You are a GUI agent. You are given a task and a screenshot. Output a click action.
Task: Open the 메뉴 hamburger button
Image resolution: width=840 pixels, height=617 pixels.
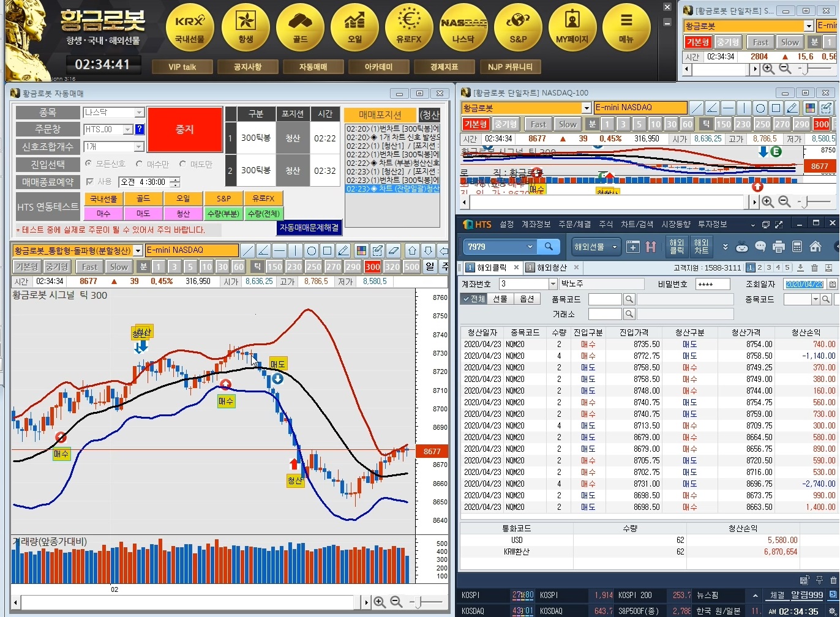click(626, 28)
